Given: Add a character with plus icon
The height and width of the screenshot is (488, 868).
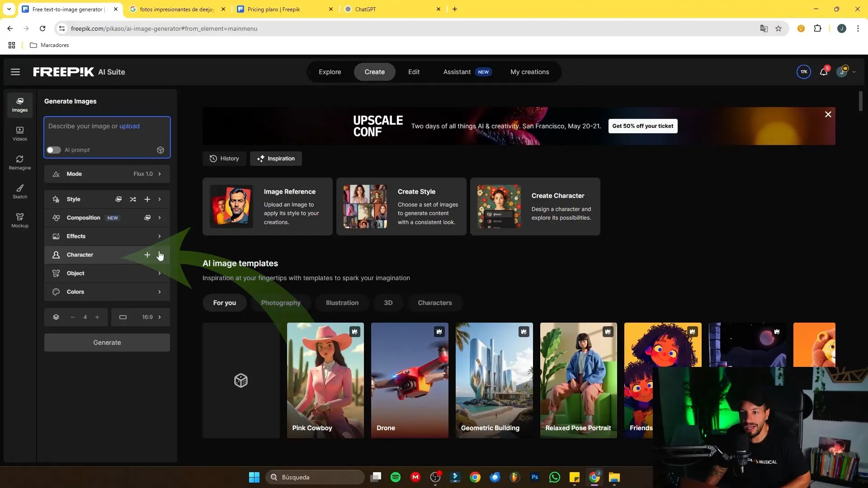Looking at the screenshot, I should 147,255.
